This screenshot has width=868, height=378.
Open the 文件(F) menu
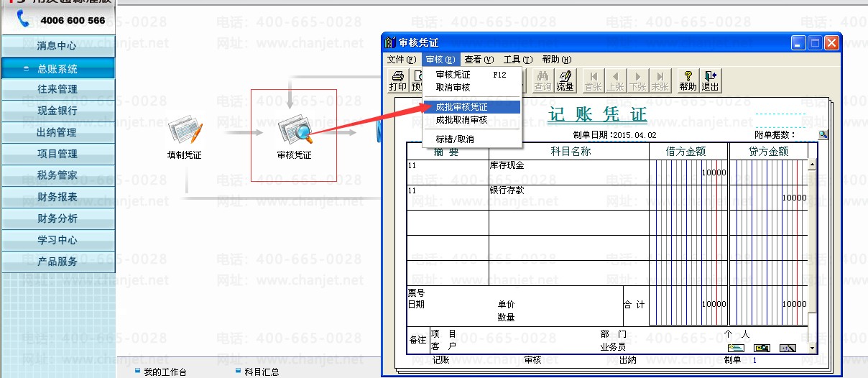point(401,60)
